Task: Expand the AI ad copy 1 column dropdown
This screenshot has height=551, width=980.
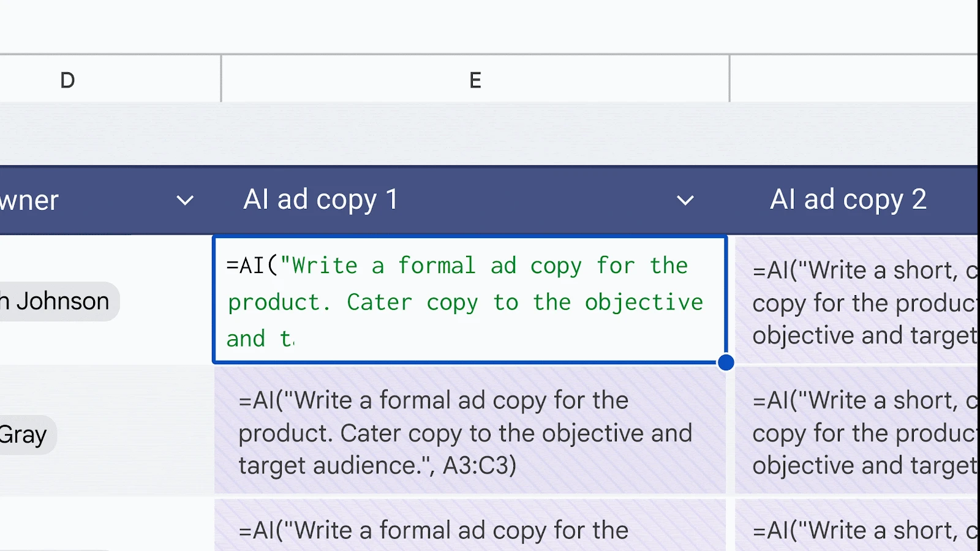Action: click(x=685, y=200)
